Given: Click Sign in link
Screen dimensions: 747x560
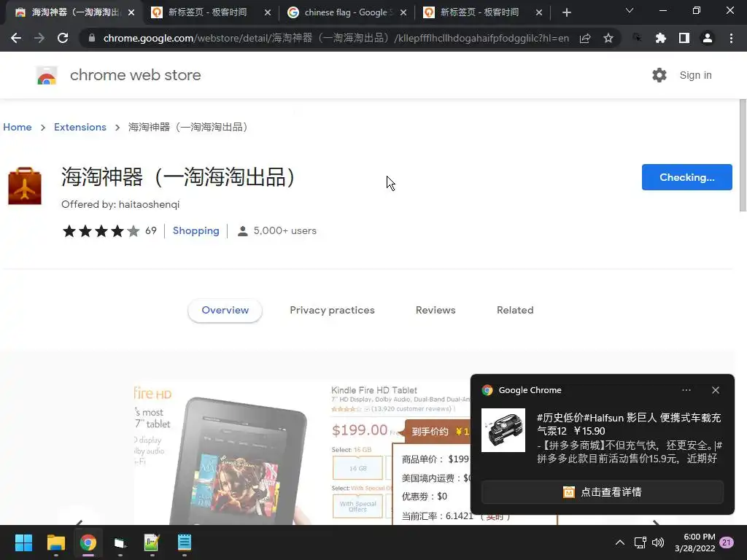Looking at the screenshot, I should 695,75.
